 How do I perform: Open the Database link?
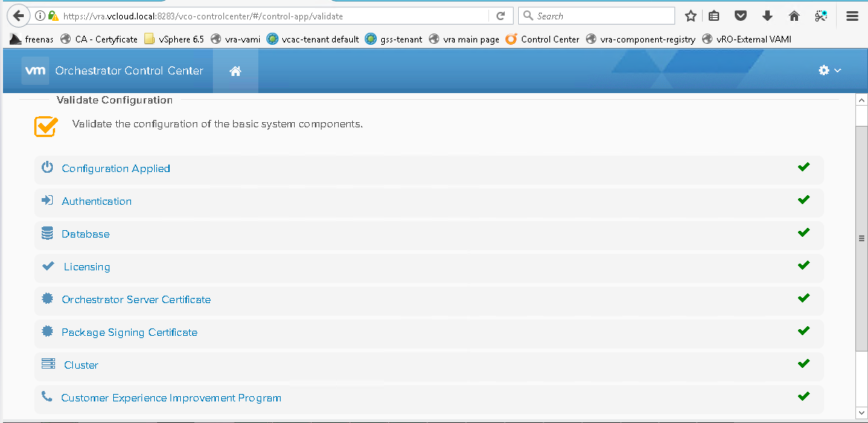[x=86, y=234]
